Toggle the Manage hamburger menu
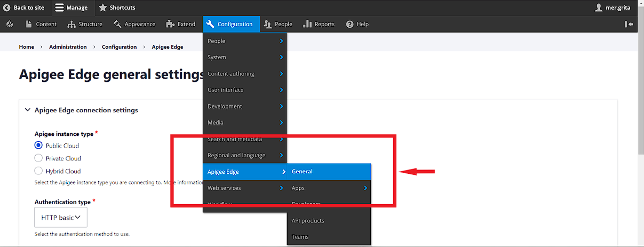 [59, 7]
